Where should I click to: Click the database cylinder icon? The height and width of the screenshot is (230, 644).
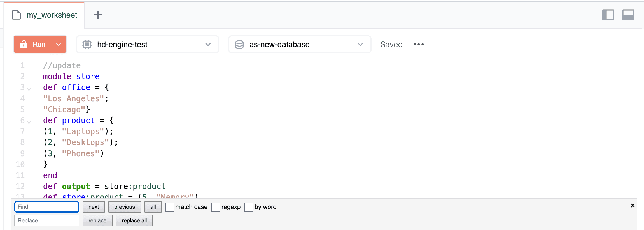pyautogui.click(x=239, y=44)
